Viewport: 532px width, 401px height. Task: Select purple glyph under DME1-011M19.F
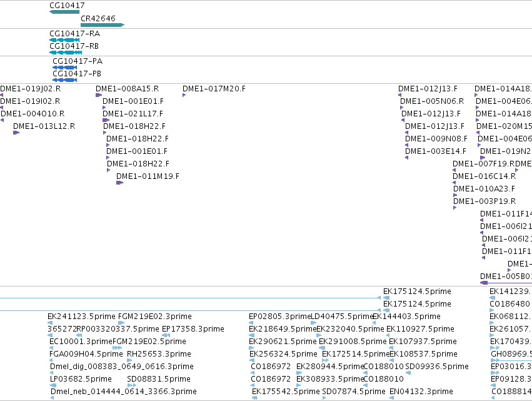coord(119,183)
